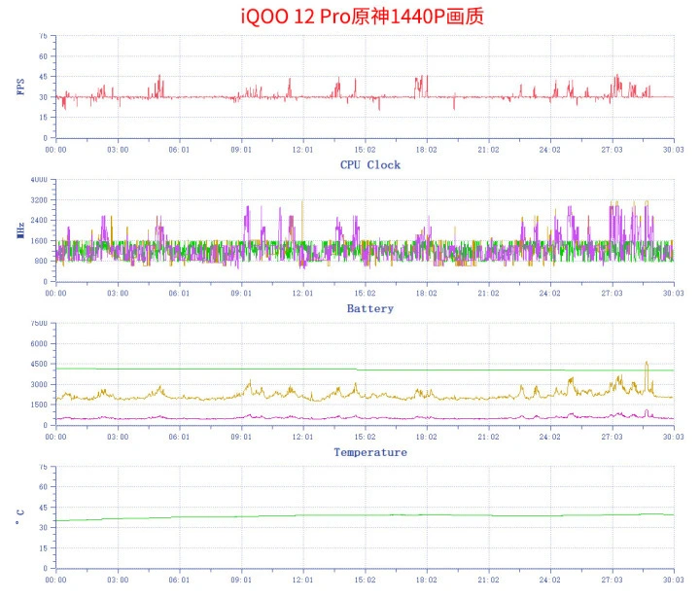
Task: Click the 2400 tick on the MHz axis
Action: click(39, 220)
